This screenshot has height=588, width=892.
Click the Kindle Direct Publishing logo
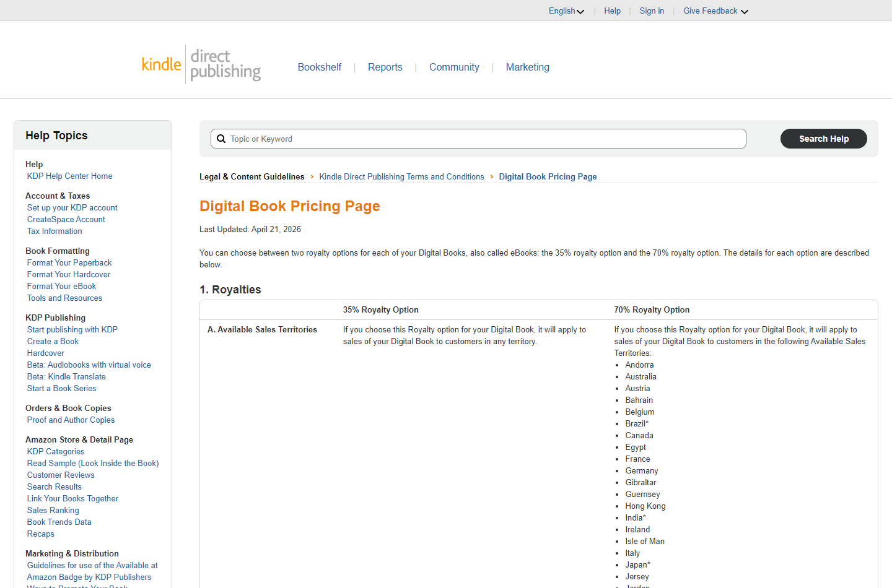(x=201, y=64)
